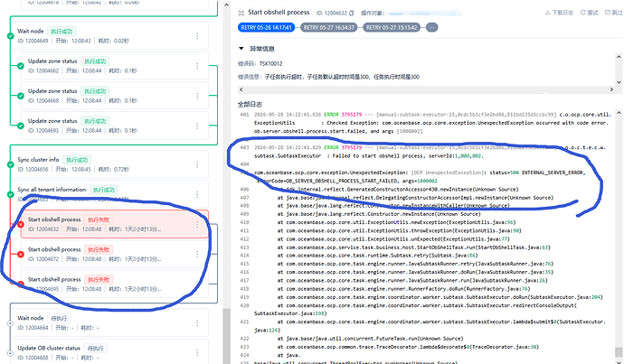Screen dimensions: 624x364
Task: Click the pending status icon of Wait node 12004664
Action: coord(10,323)
